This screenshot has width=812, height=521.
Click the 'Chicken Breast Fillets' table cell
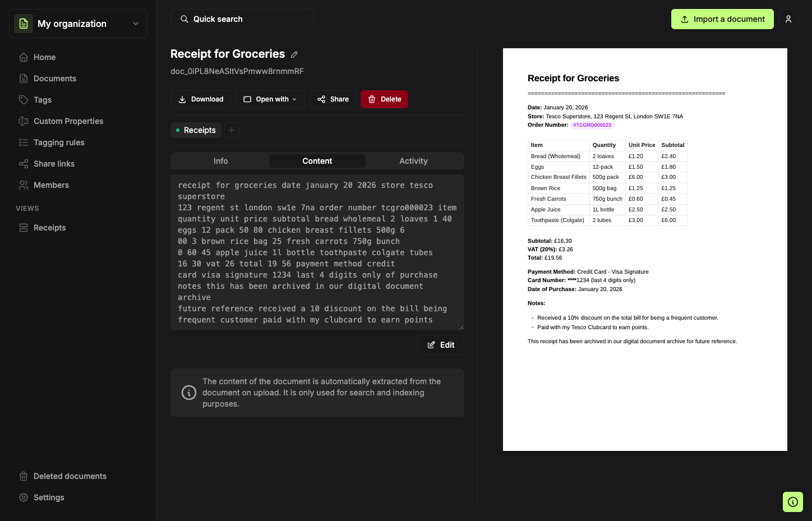click(x=559, y=177)
